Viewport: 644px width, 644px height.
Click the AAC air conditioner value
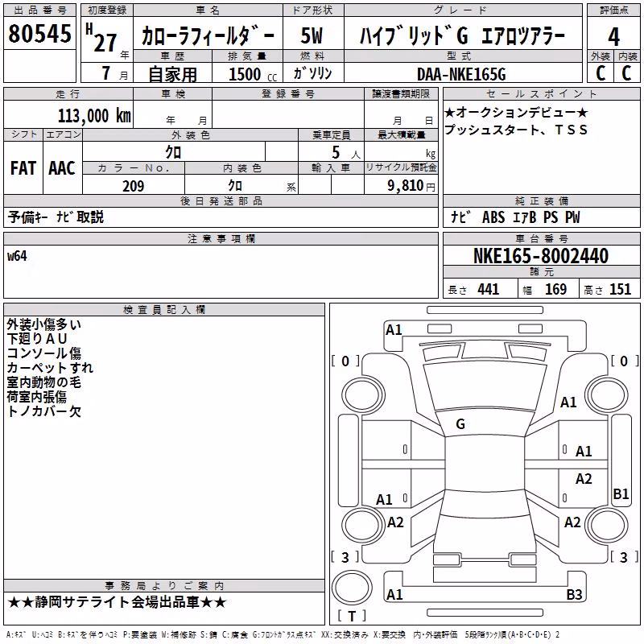[62, 168]
